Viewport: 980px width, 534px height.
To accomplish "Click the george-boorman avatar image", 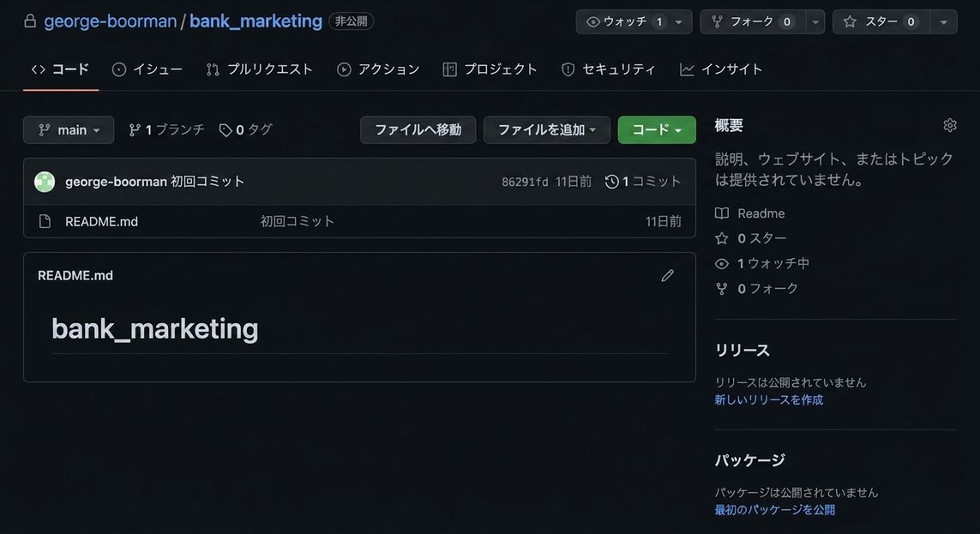I will [45, 182].
